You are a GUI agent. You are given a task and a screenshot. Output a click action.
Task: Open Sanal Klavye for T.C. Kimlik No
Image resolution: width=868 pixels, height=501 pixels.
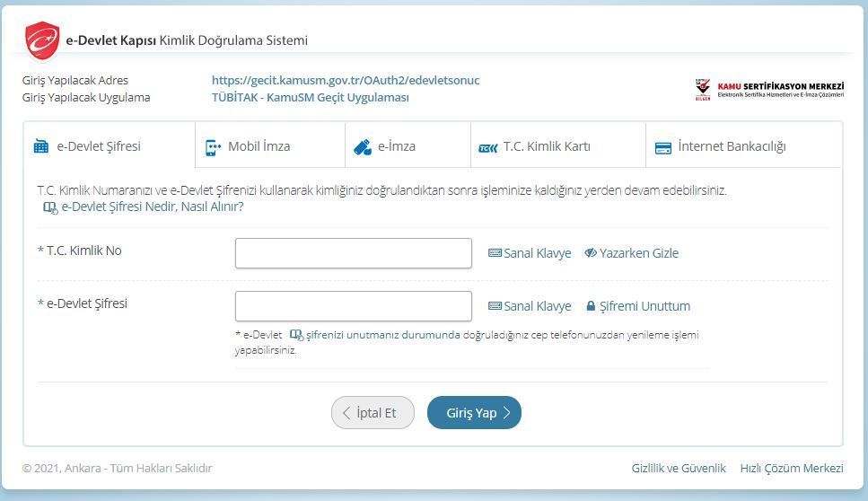click(530, 253)
